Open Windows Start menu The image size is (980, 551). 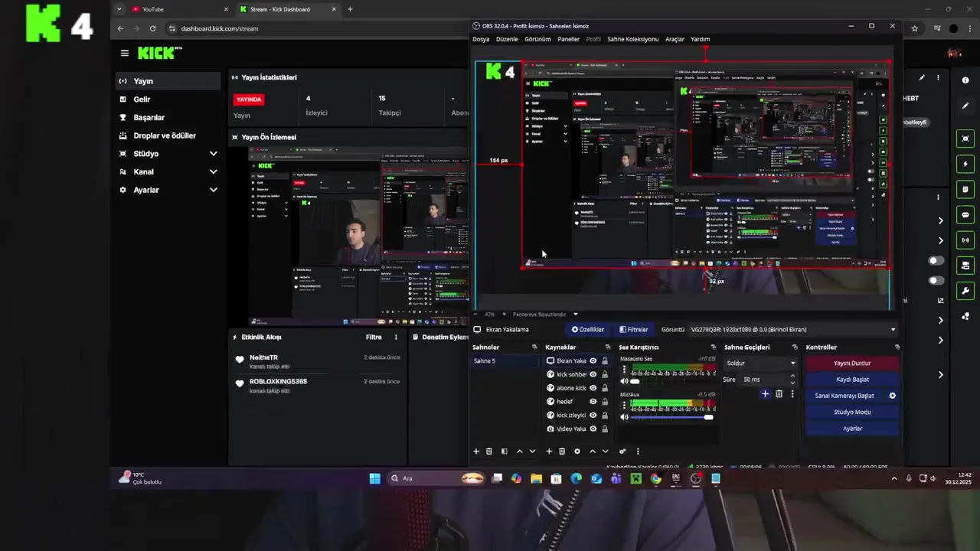(x=374, y=478)
